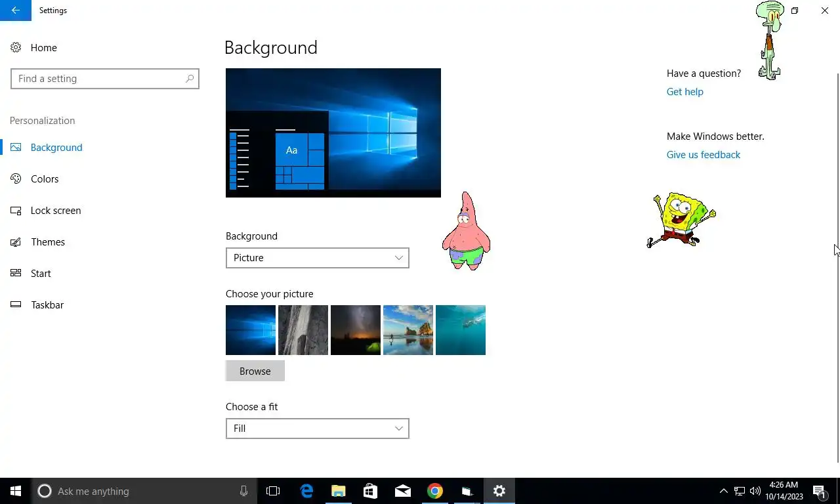Select the Colors palette icon
Image resolution: width=840 pixels, height=504 pixels.
pyautogui.click(x=16, y=179)
